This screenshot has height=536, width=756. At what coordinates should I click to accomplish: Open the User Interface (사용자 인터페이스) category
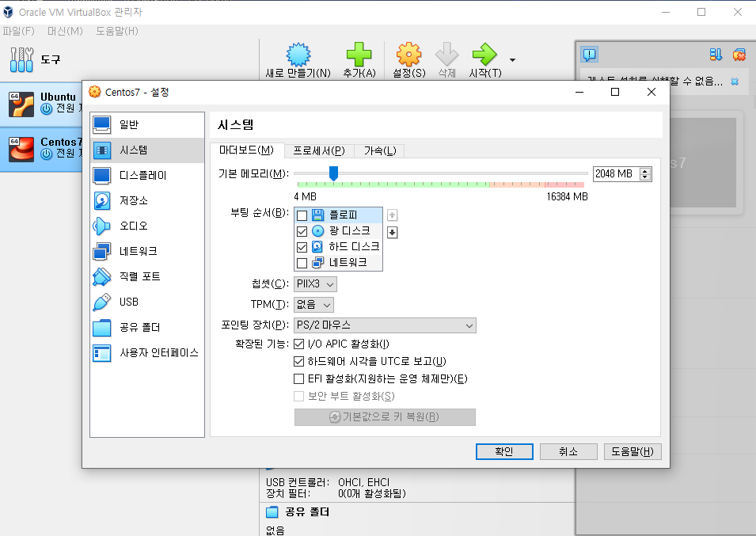point(147,353)
